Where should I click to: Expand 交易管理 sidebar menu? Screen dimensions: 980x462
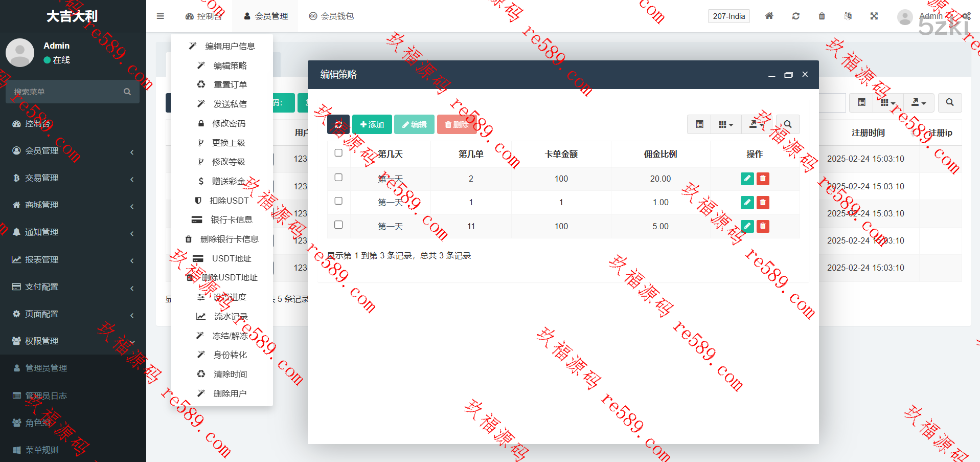coord(73,178)
